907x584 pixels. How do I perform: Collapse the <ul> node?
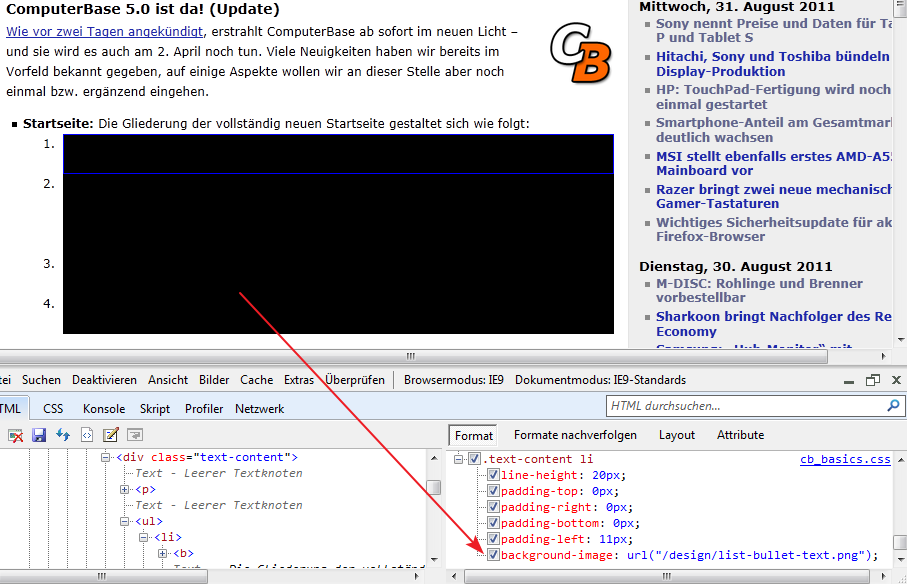point(124,522)
